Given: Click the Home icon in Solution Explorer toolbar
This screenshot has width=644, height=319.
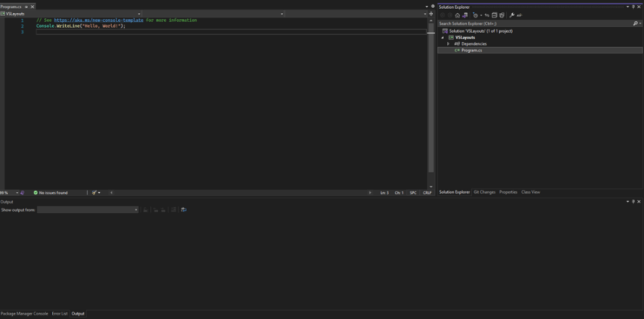Looking at the screenshot, I should pyautogui.click(x=457, y=15).
